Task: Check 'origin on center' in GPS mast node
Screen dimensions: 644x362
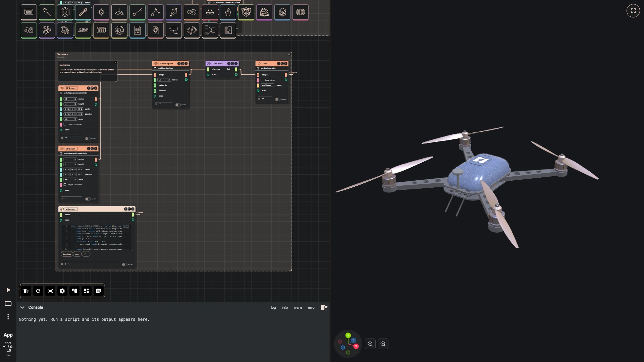Action: 65,124
